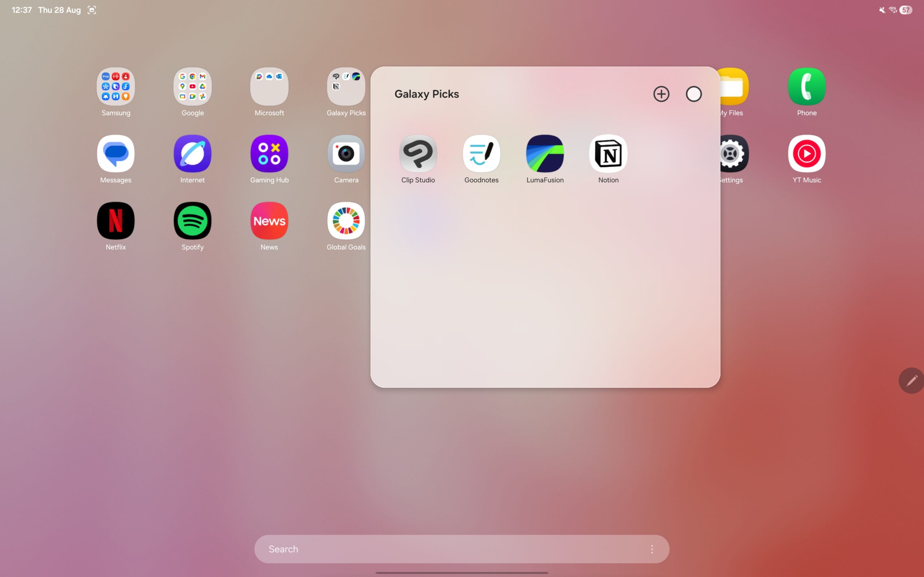
Task: Expand the Google apps folder
Action: [193, 87]
